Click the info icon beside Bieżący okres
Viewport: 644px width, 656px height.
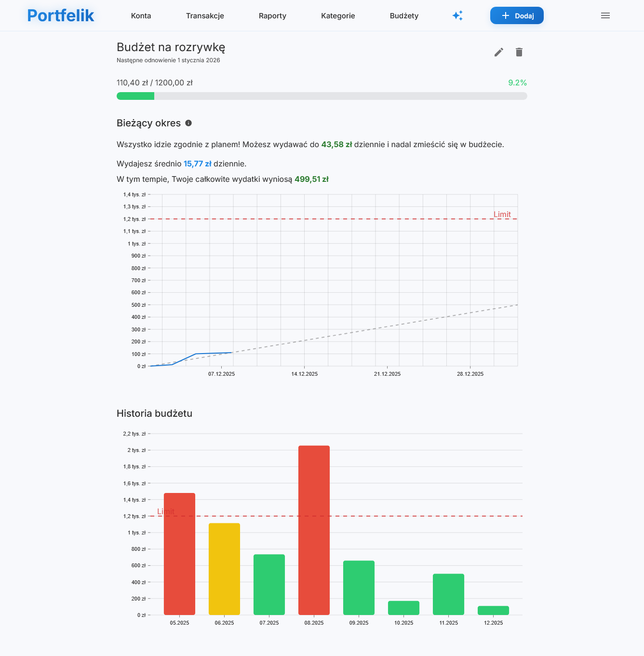188,123
